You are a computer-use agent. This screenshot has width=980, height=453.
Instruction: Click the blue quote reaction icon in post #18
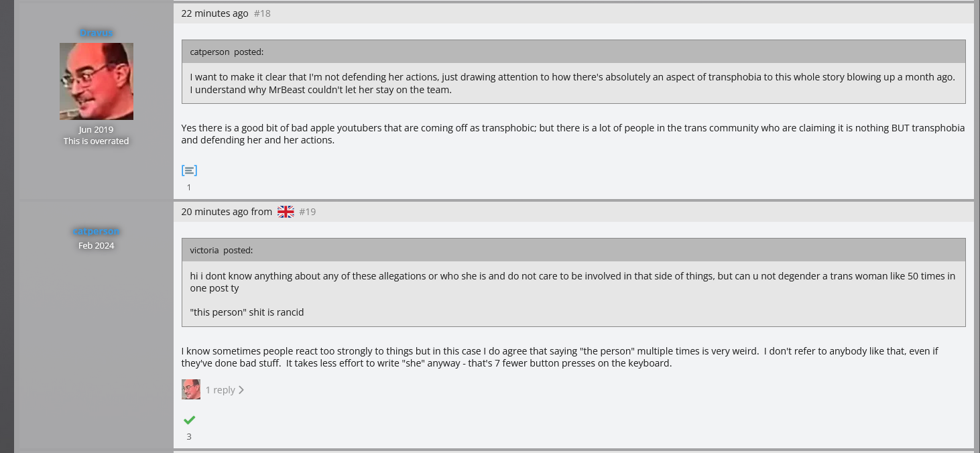tap(189, 170)
